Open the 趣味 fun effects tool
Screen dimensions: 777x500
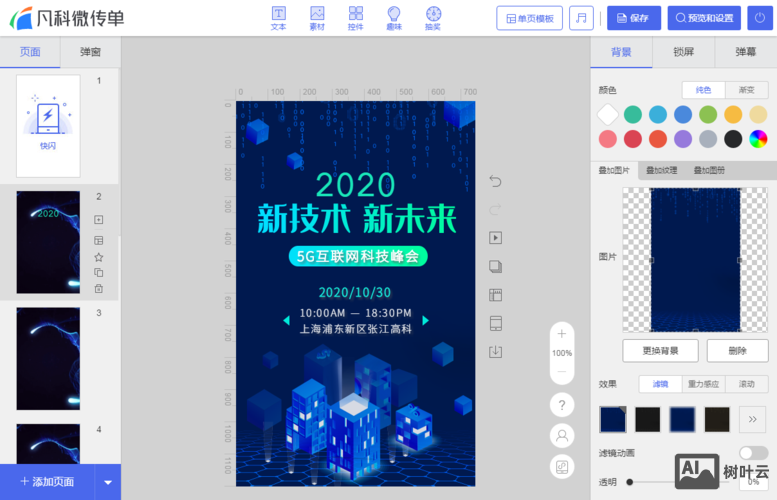(x=394, y=18)
